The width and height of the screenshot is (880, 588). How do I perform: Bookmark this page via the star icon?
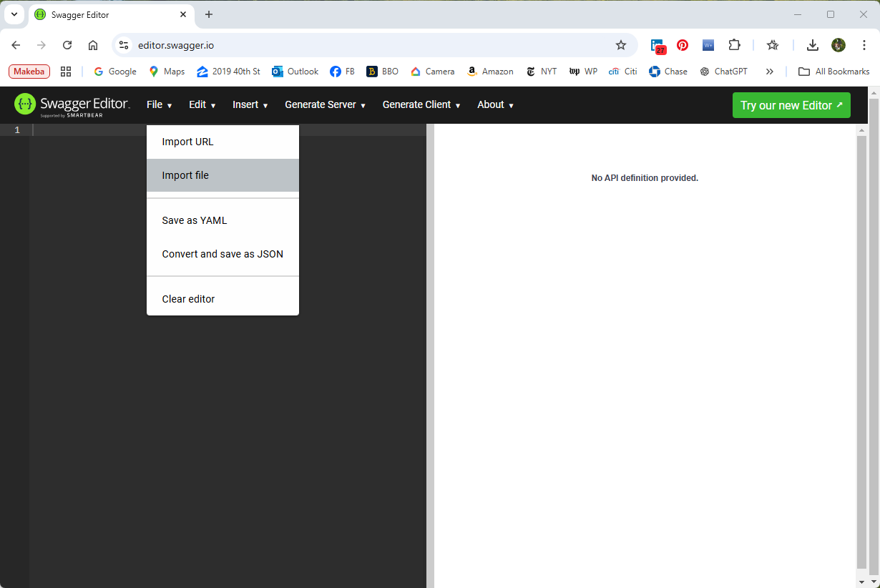coord(620,44)
